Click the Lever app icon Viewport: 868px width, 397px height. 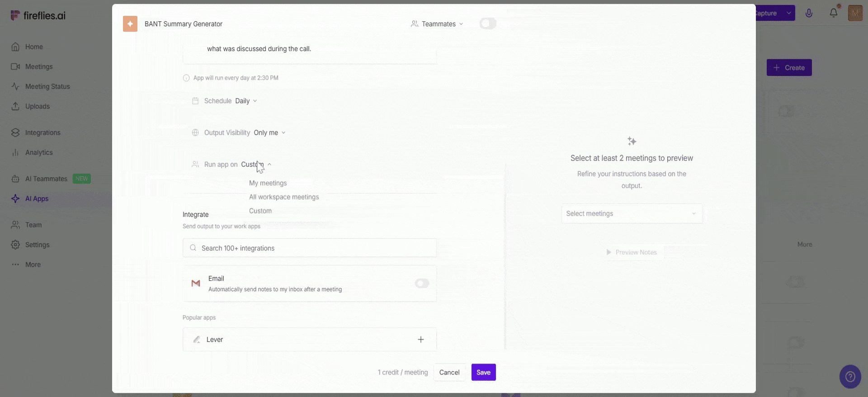(197, 340)
